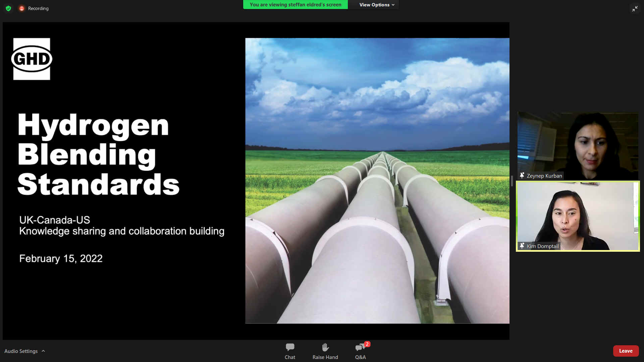Select Kim Domptail's video thumbnail
Screen dimensions: 644x362
(x=578, y=216)
